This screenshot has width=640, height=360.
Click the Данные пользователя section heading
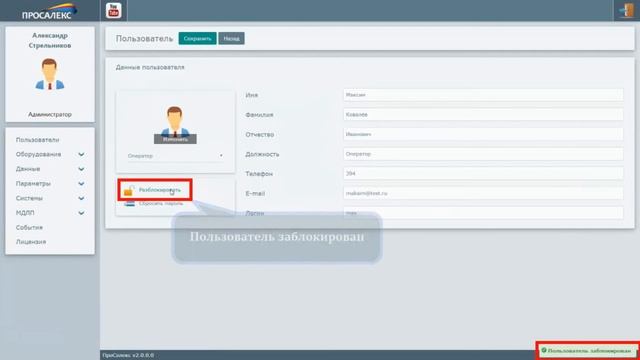150,67
